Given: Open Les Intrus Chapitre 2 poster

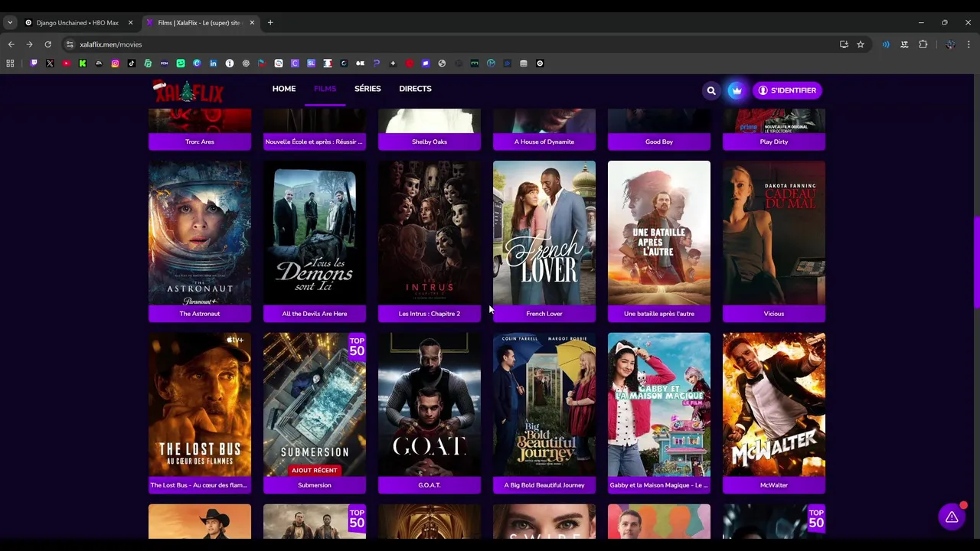Looking at the screenshot, I should pyautogui.click(x=430, y=233).
